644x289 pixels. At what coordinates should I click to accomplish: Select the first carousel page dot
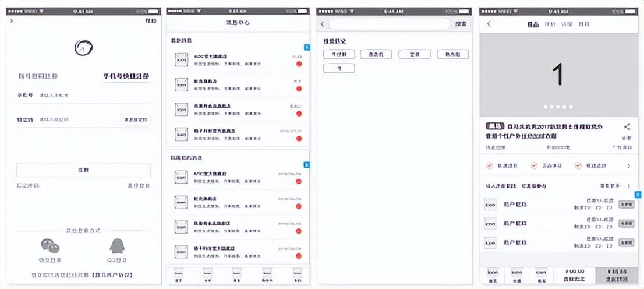point(546,107)
